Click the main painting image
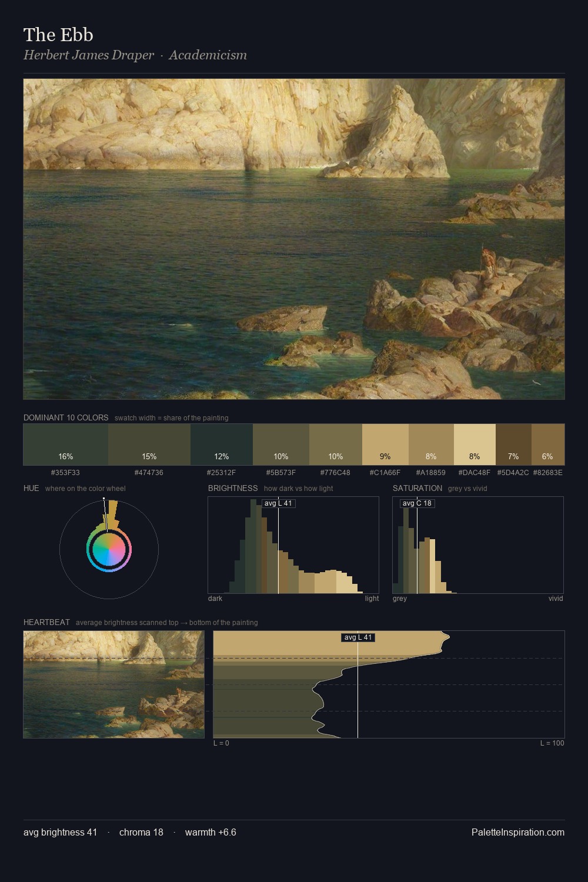Screen dimensions: 588x882 (294, 239)
